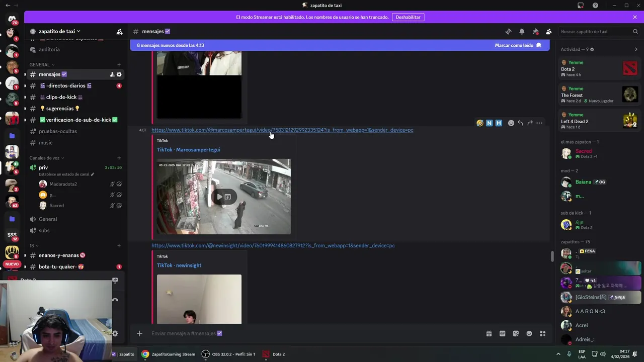Viewport: 644px width, 362px height.
Task: Disconnect from the voice call
Action: (115, 300)
